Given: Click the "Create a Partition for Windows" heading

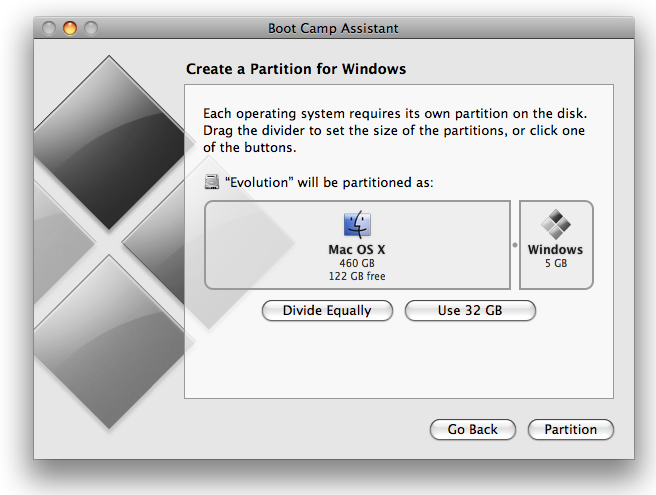Looking at the screenshot, I should click(296, 69).
